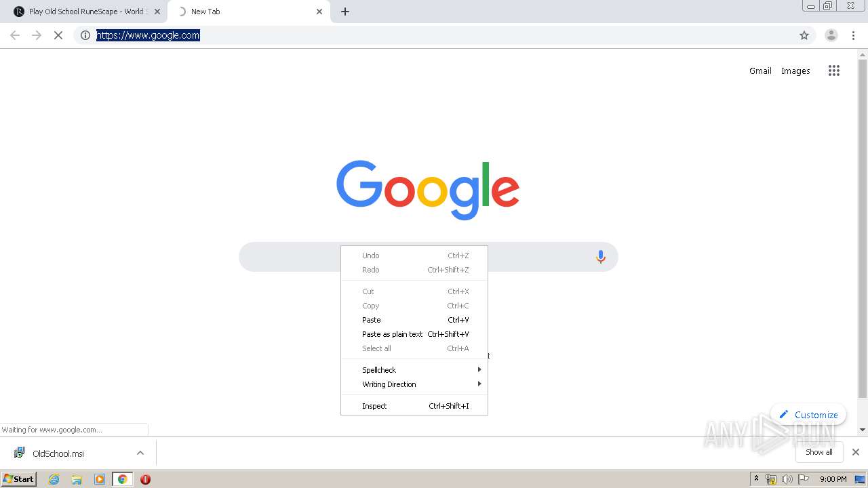Image resolution: width=868 pixels, height=488 pixels.
Task: Click the 9:00 PM taskbar clock
Action: 833,479
